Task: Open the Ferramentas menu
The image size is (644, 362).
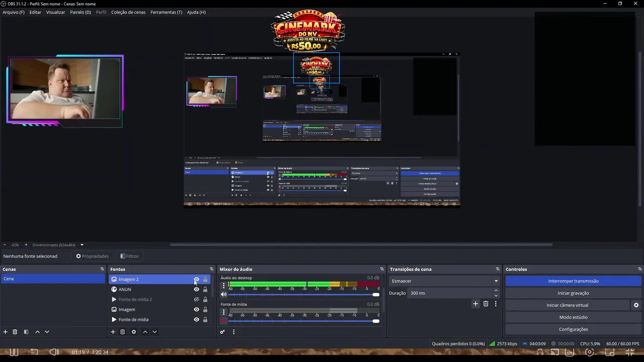Action: point(166,12)
